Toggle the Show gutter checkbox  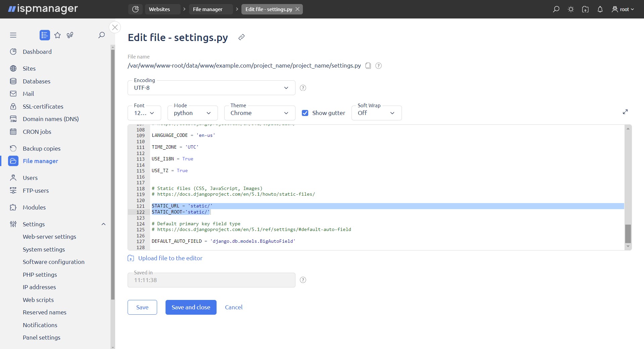(305, 113)
